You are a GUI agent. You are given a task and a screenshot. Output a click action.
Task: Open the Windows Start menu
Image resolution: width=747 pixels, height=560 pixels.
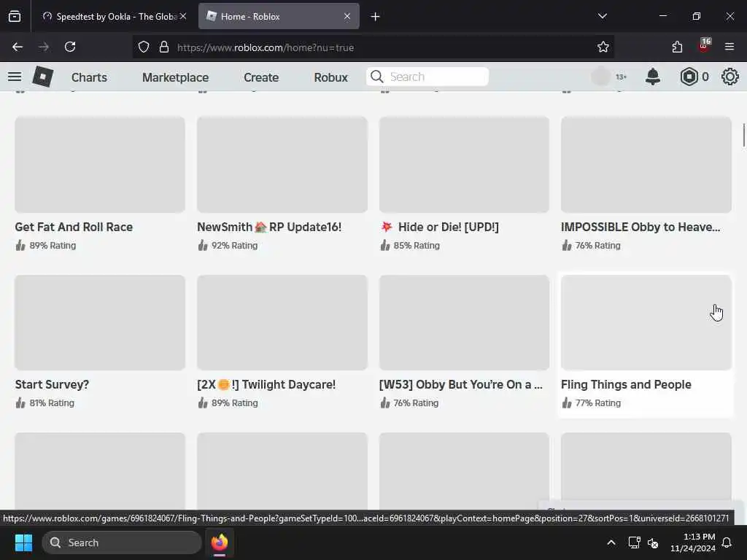click(x=23, y=542)
